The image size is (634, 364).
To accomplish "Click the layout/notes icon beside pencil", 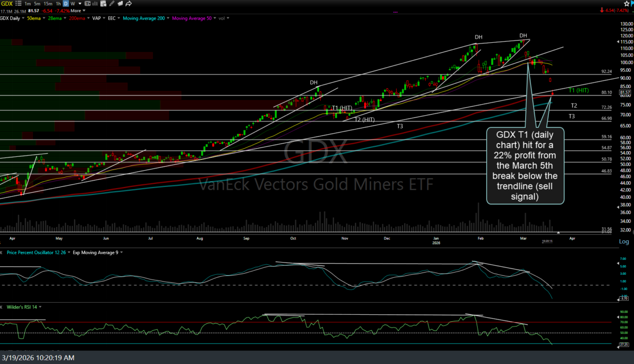I will click(120, 4).
